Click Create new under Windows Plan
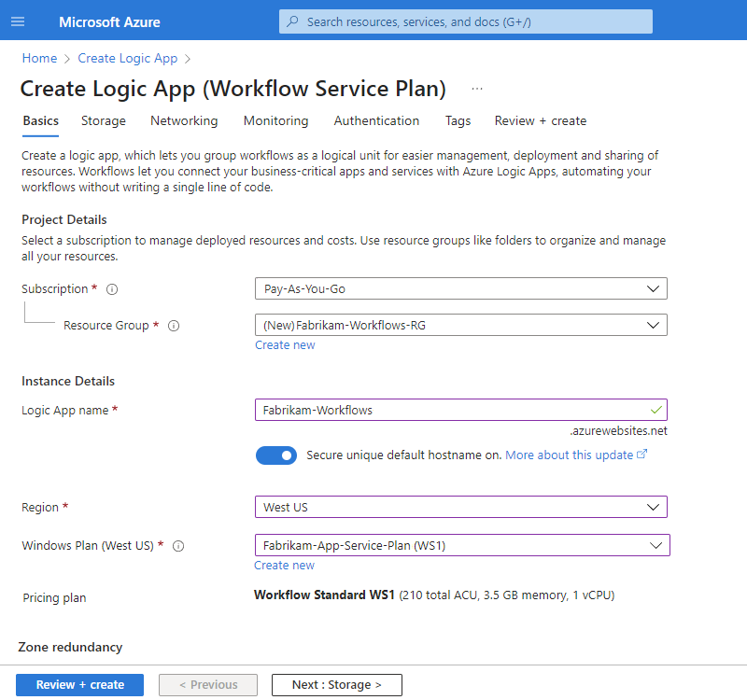Screen dimensions: 747x700 pos(284,566)
